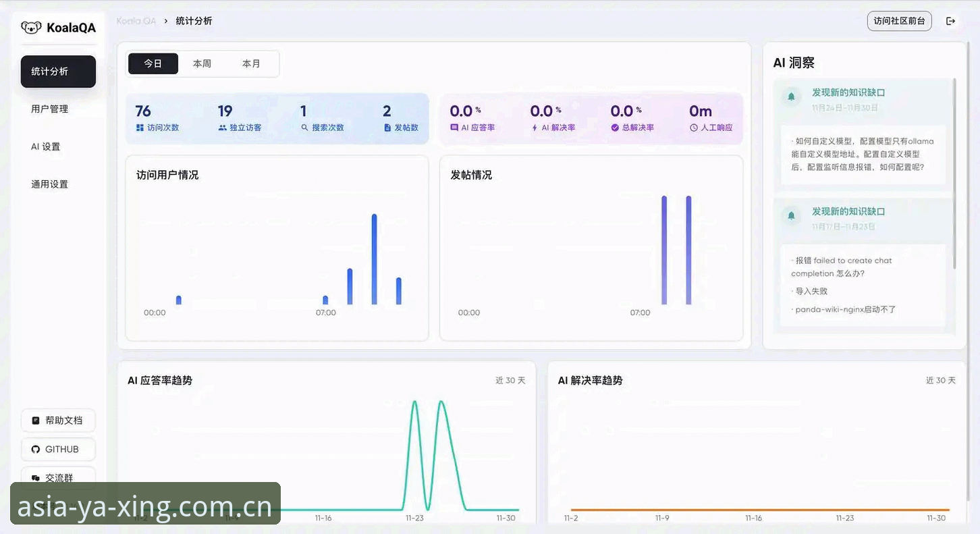Screen dimensions: 980x534
Task: Click the 访问用户情况 chart title
Action: point(167,175)
